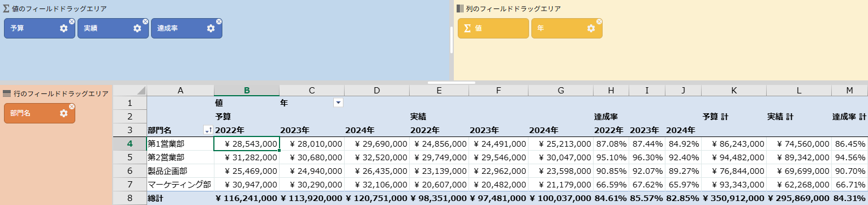Click cell with ¥ 28,543,000
Image resolution: width=868 pixels, height=205 pixels.
pyautogui.click(x=247, y=144)
